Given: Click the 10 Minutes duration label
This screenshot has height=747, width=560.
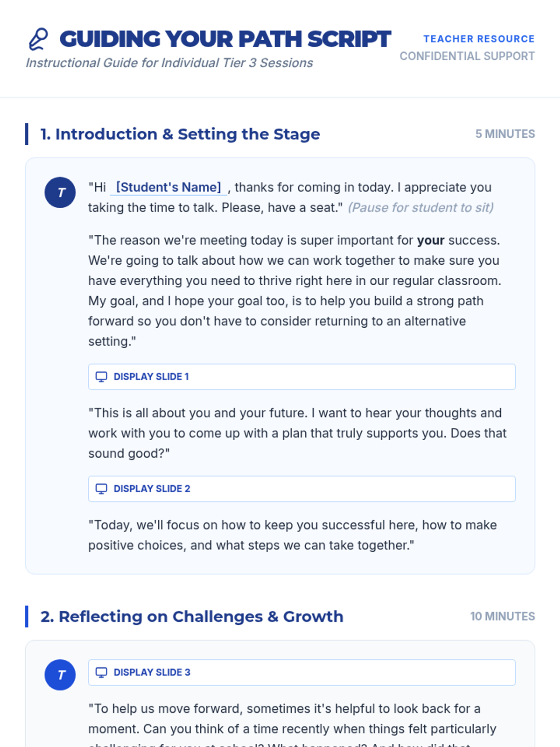Looking at the screenshot, I should coord(502,616).
